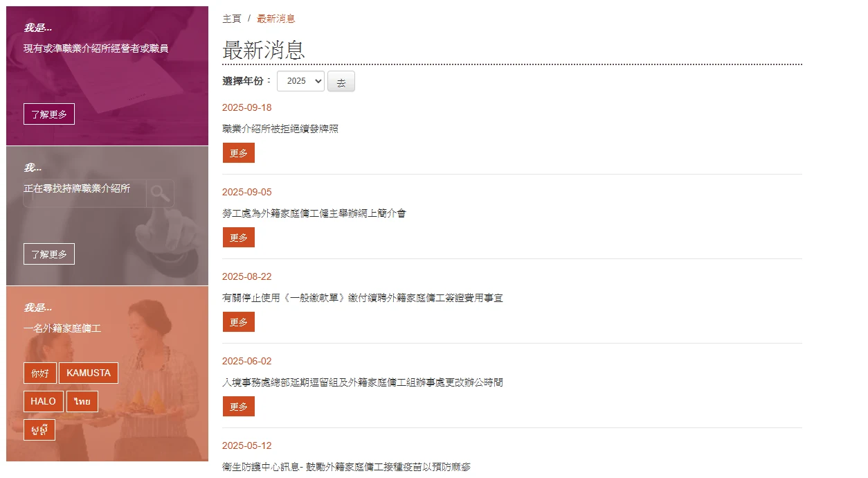Click headline 職業介紹所被拒絕續發牌照
The width and height of the screenshot is (868, 478).
280,129
